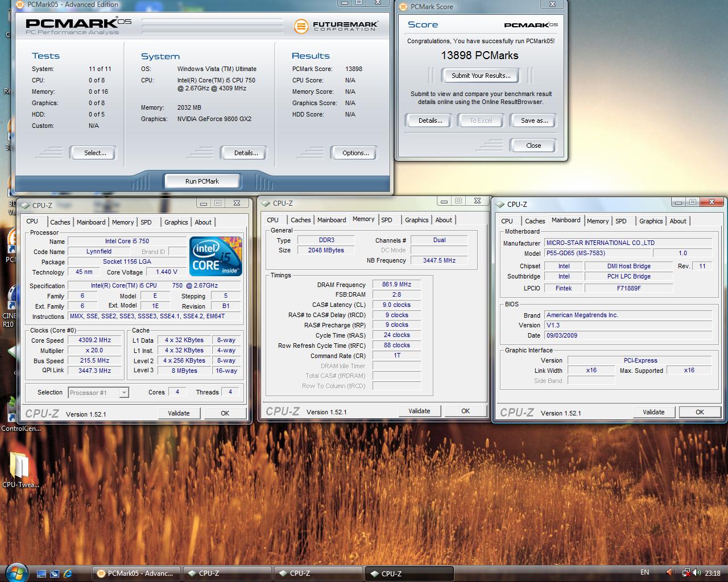Activate the PCMark05 taskbar button

pos(136,573)
